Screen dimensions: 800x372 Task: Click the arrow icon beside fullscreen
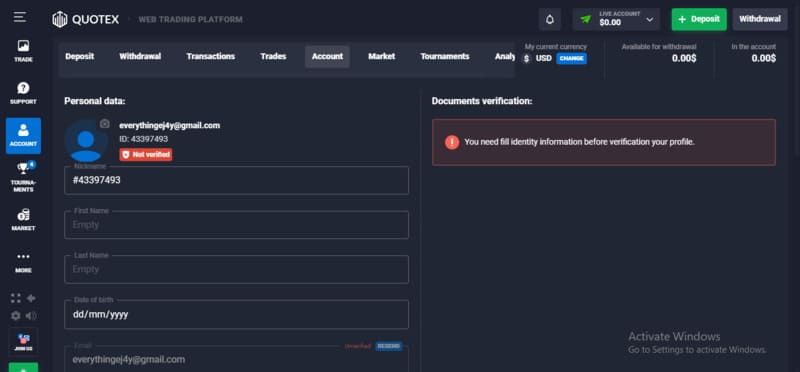coord(31,298)
